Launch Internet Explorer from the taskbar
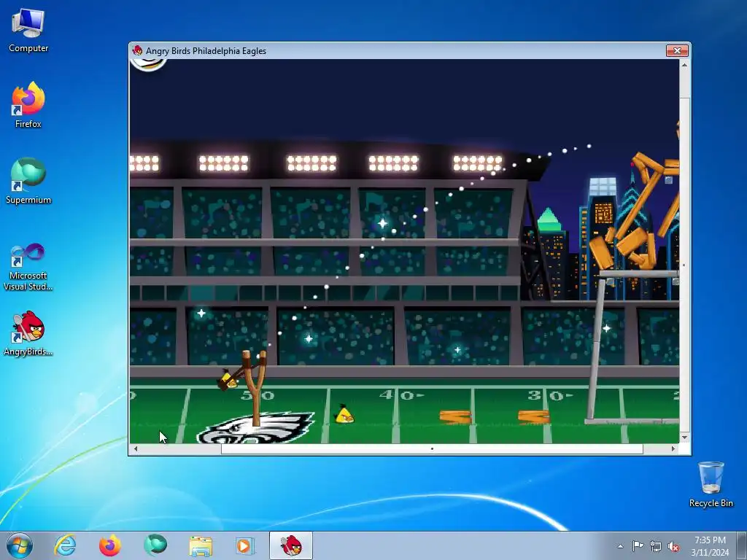Image resolution: width=747 pixels, height=560 pixels. [x=65, y=545]
